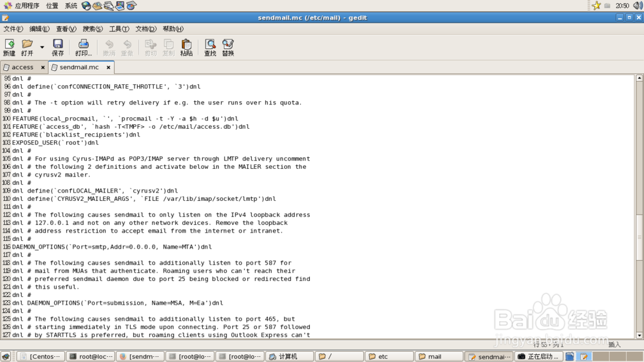Click the Cut toolbar icon
This screenshot has height=362, width=644.
(151, 48)
